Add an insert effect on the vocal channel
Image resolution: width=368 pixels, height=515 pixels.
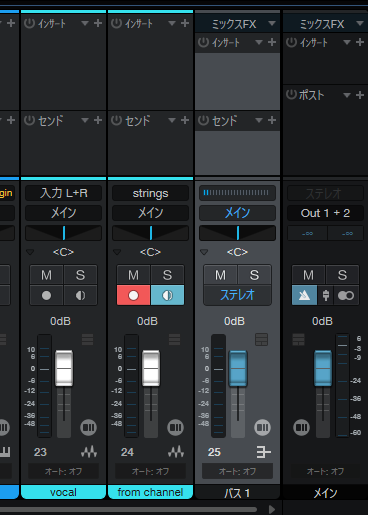click(x=98, y=23)
